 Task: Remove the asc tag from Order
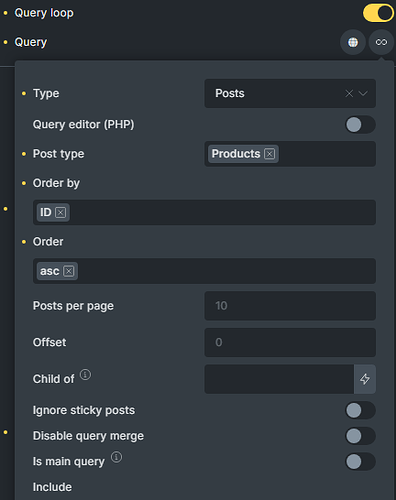(69, 271)
